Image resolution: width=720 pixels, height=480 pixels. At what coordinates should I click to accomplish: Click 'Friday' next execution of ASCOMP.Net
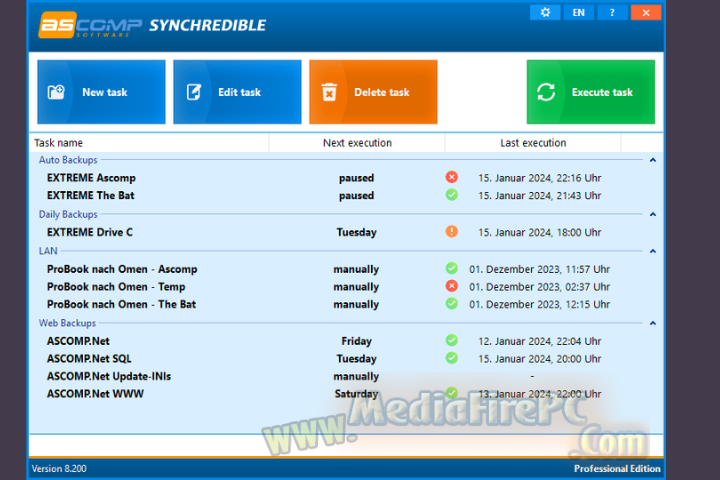(356, 341)
